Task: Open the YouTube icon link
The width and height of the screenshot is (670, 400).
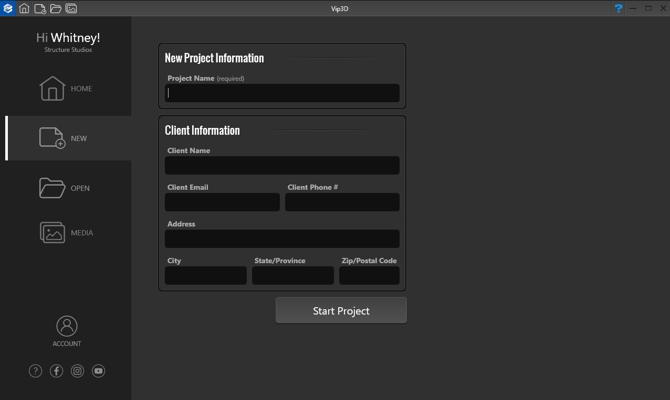Action: [98, 371]
